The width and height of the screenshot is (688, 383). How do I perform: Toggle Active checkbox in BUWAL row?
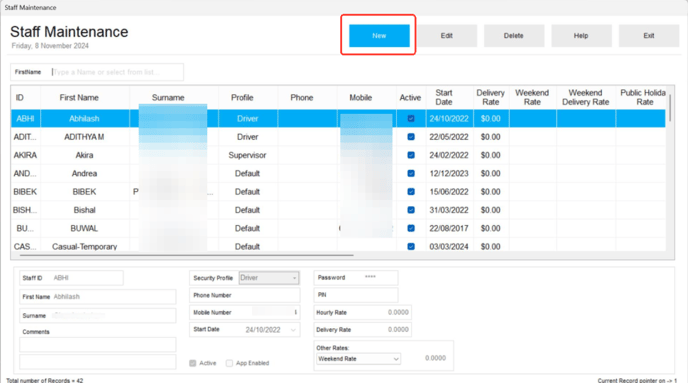click(411, 228)
